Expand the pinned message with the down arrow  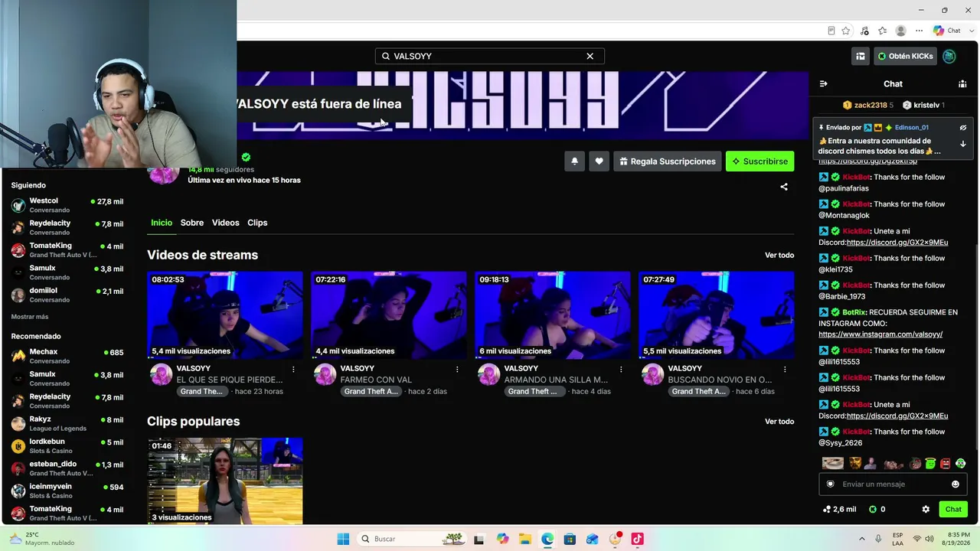(x=963, y=144)
